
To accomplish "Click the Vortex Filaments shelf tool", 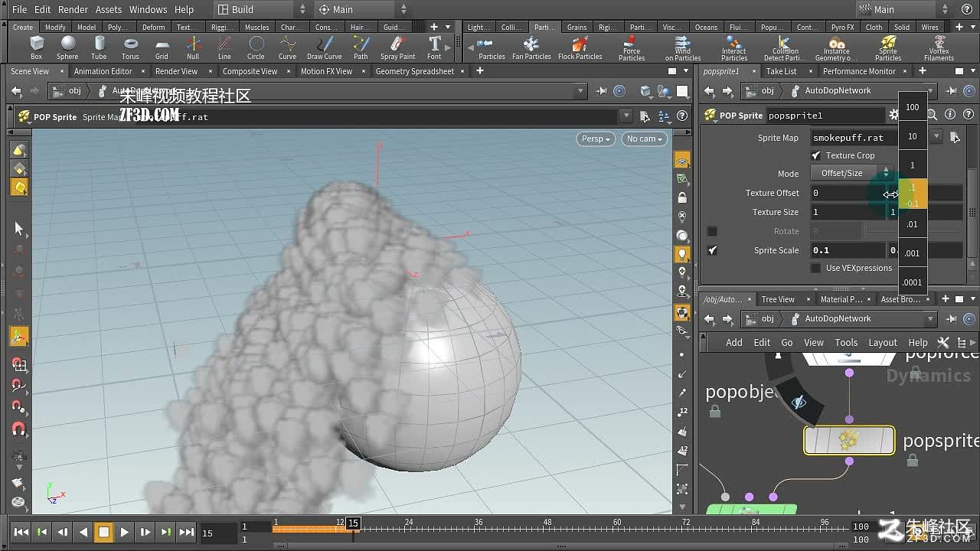I will pyautogui.click(x=939, y=48).
